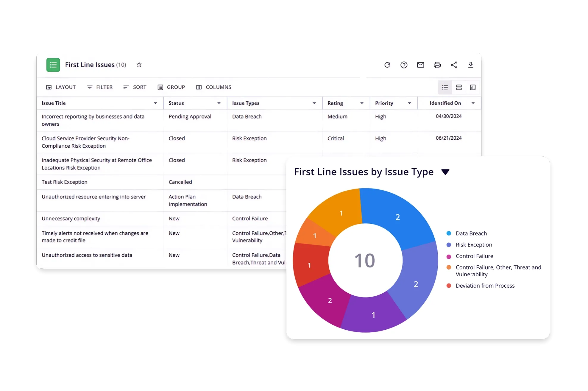The image size is (588, 391).
Task: Click the GROUP button
Action: point(171,87)
